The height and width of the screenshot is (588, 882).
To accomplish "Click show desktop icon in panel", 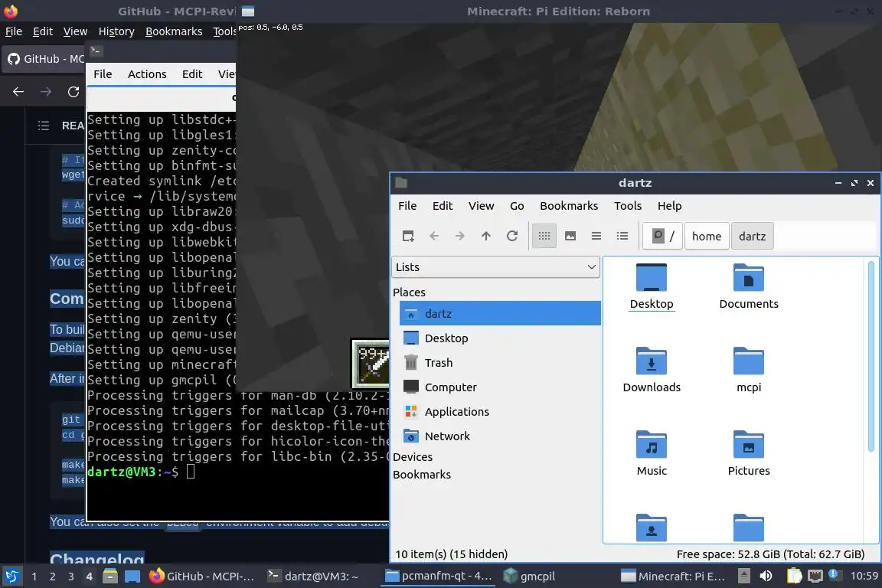I will 132,577.
